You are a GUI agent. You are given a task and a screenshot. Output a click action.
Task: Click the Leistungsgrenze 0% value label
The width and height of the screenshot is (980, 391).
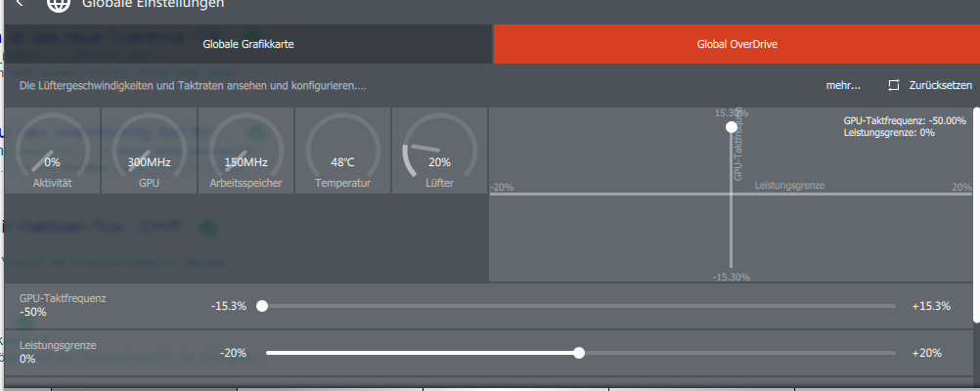(x=27, y=359)
